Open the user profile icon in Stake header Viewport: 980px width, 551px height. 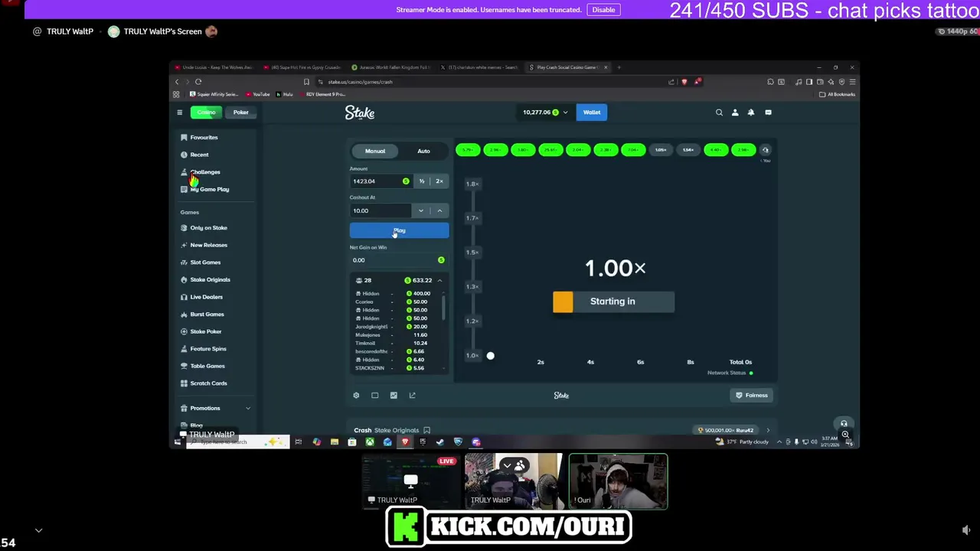[735, 112]
